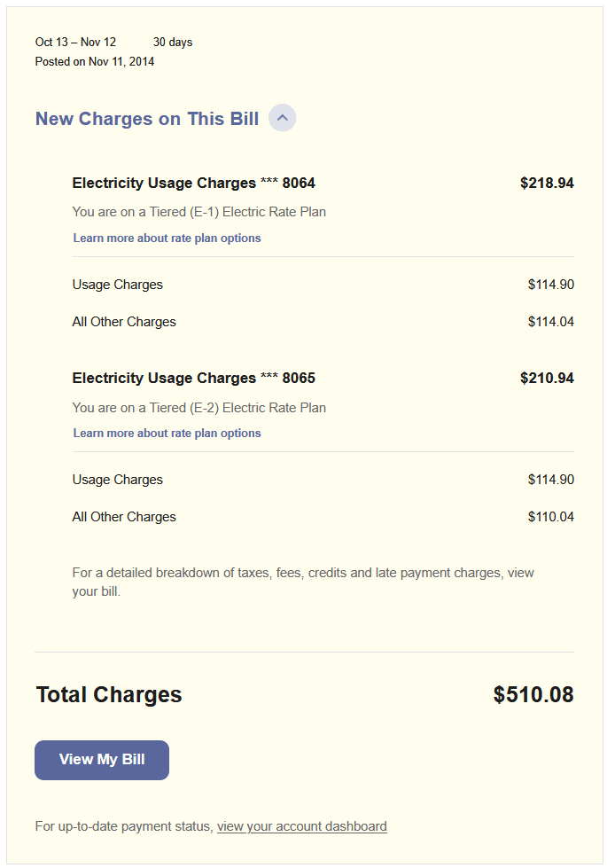Viewport: 607px width, 868px height.
Task: Learn more about rate plan options for meter 8064
Action: coord(167,238)
